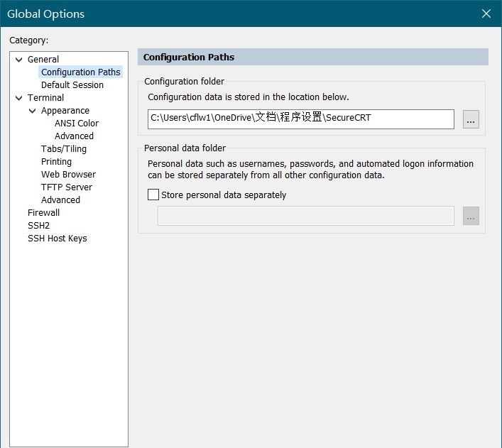The width and height of the screenshot is (502, 448).
Task: Open the Firewall category
Action: click(x=43, y=212)
